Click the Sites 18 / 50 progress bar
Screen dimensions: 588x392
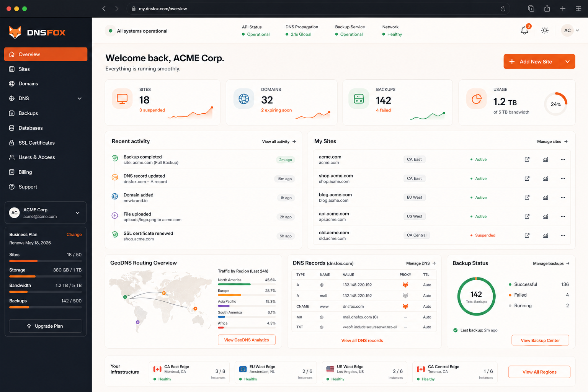[x=46, y=261]
